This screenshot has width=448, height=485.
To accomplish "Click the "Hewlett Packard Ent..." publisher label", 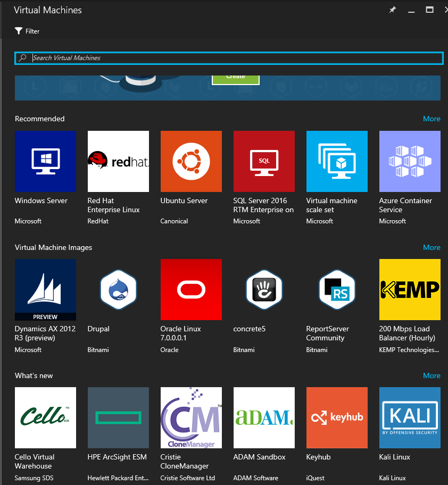I will (118, 478).
